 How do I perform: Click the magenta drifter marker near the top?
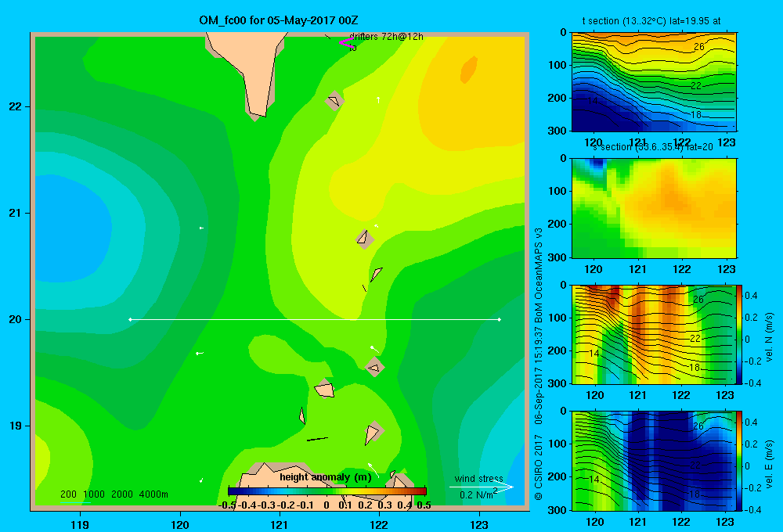(x=345, y=42)
